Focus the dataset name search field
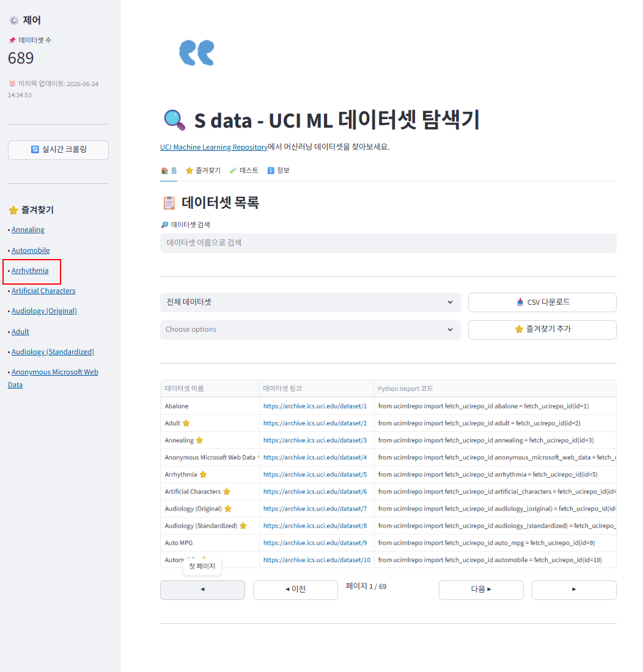 click(x=388, y=243)
